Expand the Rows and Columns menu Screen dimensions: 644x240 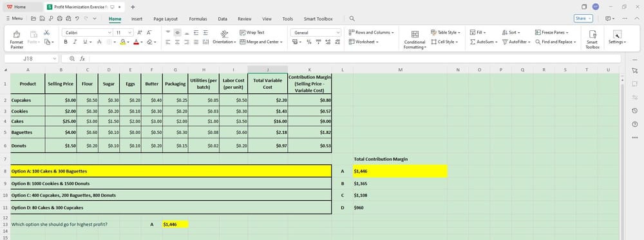pos(372,32)
